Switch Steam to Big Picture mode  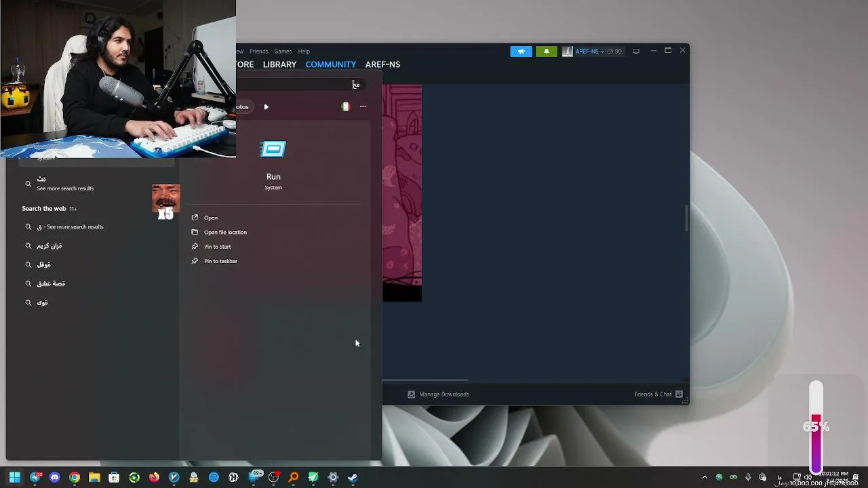pyautogui.click(x=636, y=52)
